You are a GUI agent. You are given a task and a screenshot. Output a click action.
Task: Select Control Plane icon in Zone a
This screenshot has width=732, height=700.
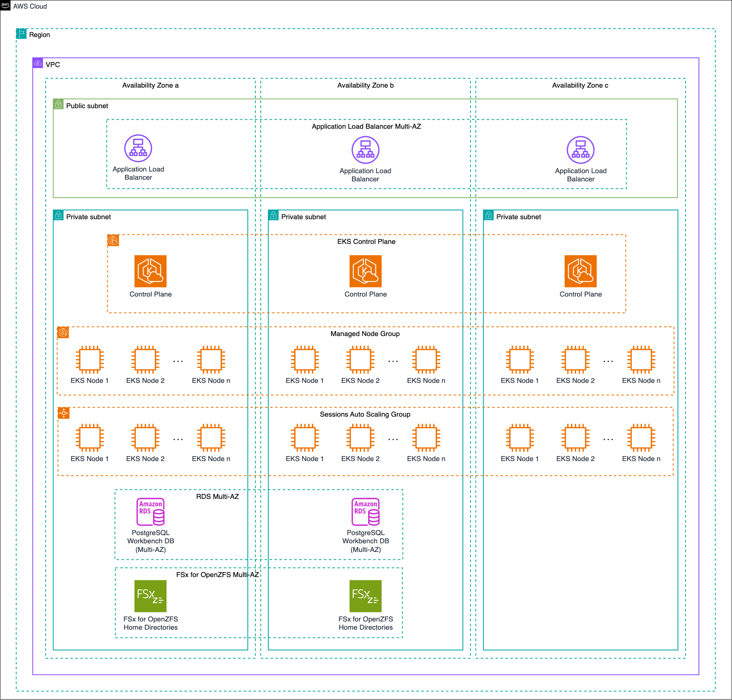tap(151, 271)
